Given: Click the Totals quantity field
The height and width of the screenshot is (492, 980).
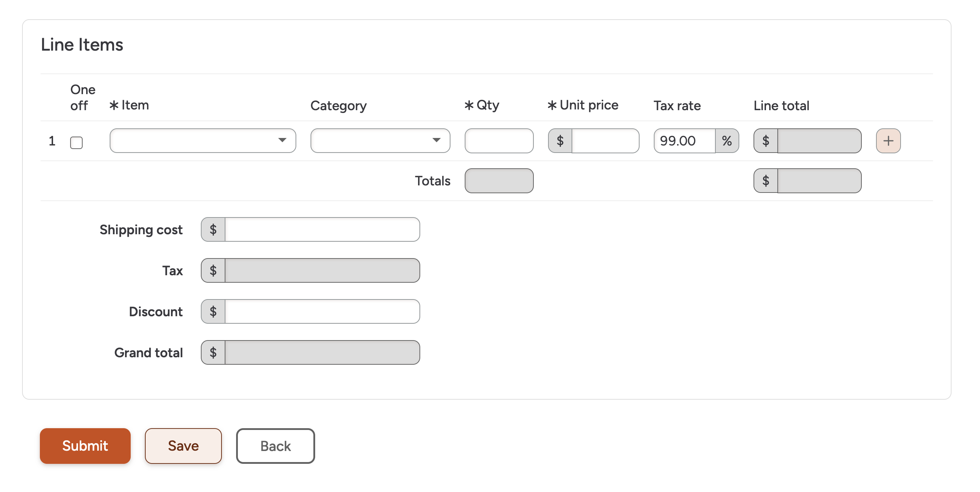Looking at the screenshot, I should click(499, 180).
